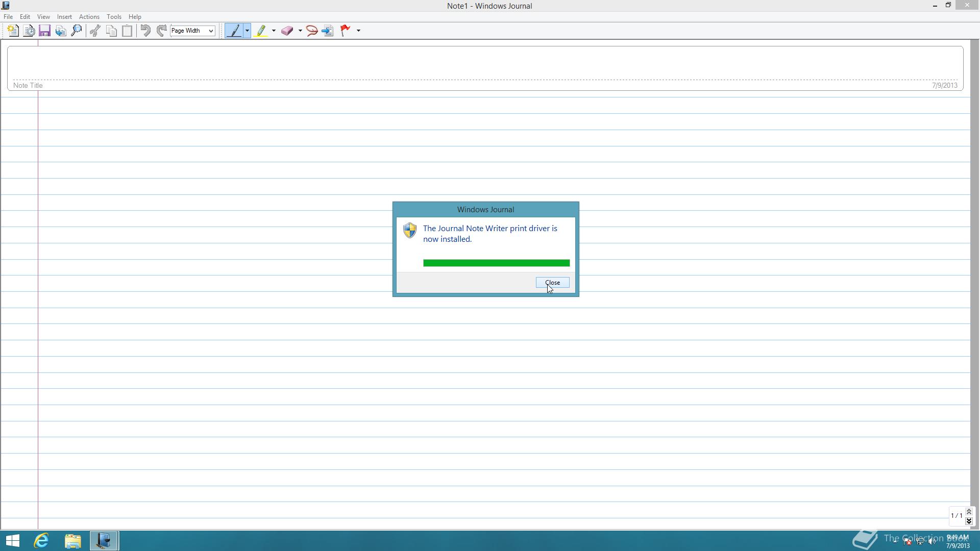
Task: Open Find with the magnifying glass icon
Action: (77, 31)
